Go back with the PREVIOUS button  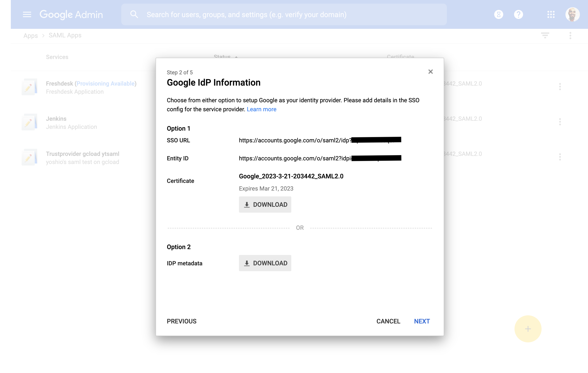[x=181, y=321]
